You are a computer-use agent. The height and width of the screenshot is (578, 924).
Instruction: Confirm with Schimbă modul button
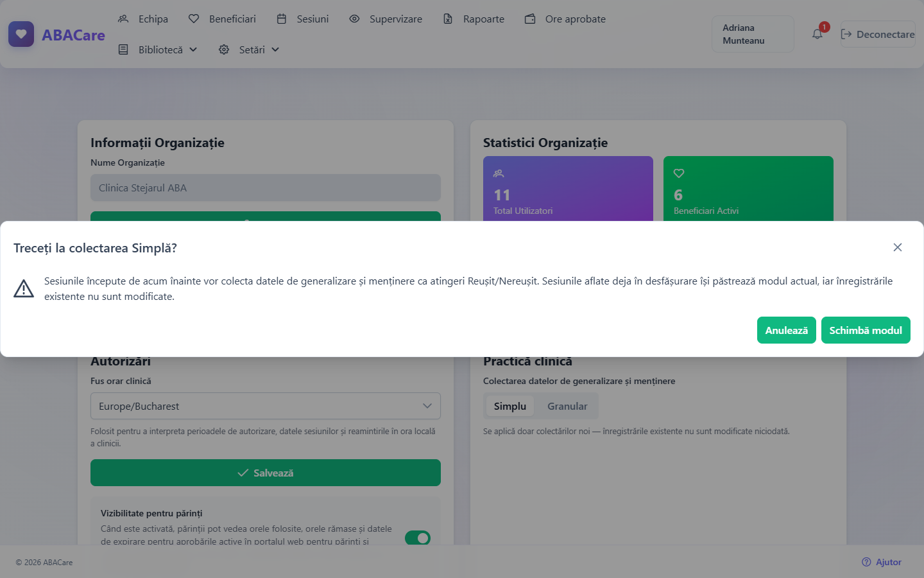(866, 330)
